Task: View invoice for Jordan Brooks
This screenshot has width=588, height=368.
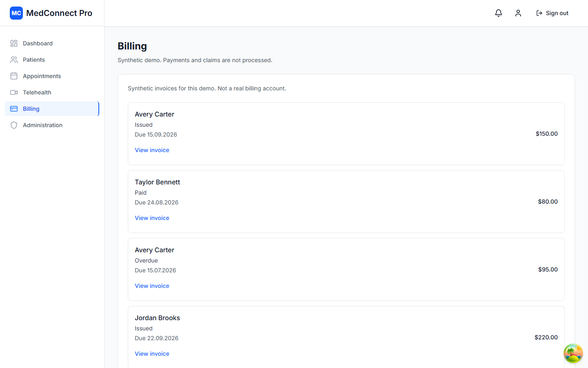Action: pos(152,354)
